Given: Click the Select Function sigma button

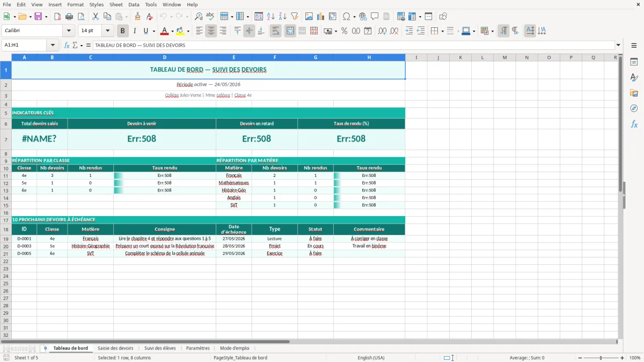Looking at the screenshot, I should pyautogui.click(x=75, y=46).
